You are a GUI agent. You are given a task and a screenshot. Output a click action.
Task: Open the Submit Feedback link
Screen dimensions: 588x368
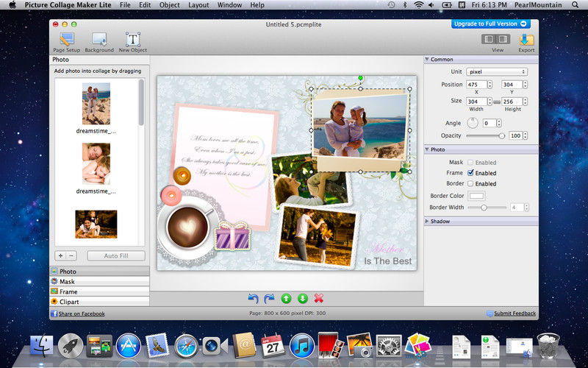click(514, 314)
